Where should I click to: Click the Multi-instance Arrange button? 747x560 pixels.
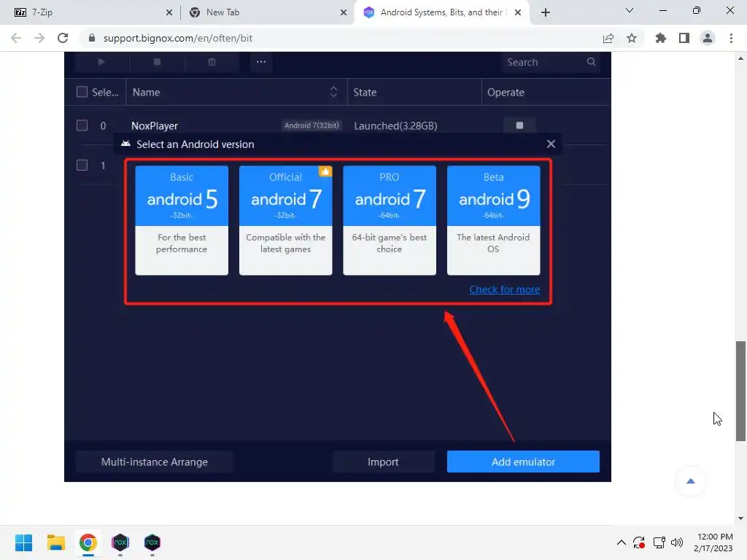pos(155,462)
